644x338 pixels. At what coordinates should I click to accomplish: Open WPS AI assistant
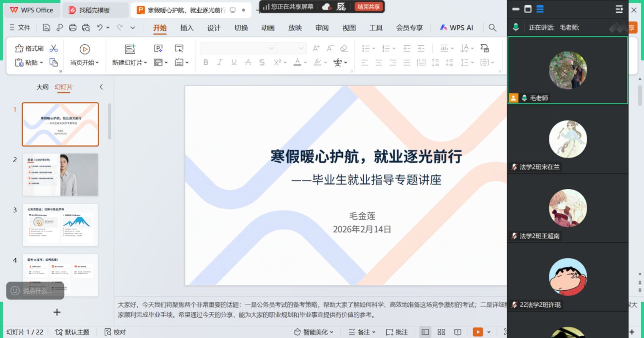pyautogui.click(x=456, y=27)
